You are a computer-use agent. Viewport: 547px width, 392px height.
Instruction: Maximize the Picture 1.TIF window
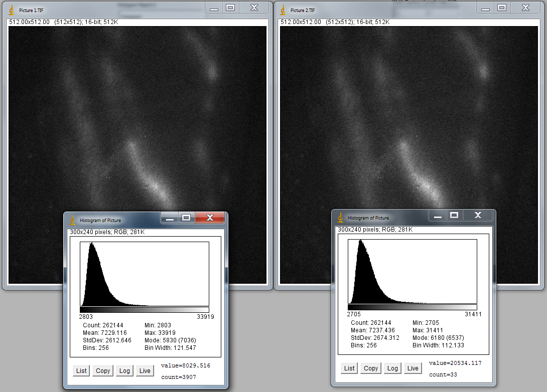coord(230,8)
